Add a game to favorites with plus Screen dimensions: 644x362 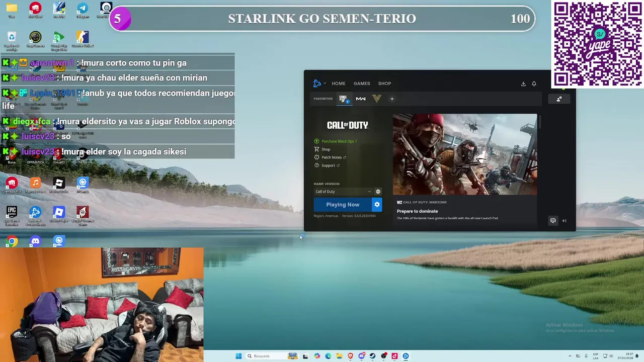click(x=392, y=99)
